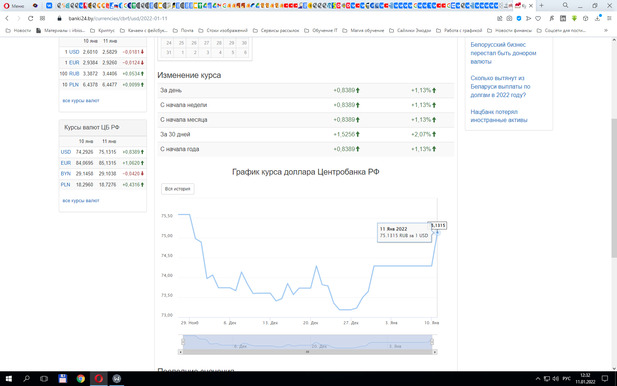Open the Speed Dial grid icon
Image resolution: width=617 pixels, height=386 pixels.
point(42,18)
